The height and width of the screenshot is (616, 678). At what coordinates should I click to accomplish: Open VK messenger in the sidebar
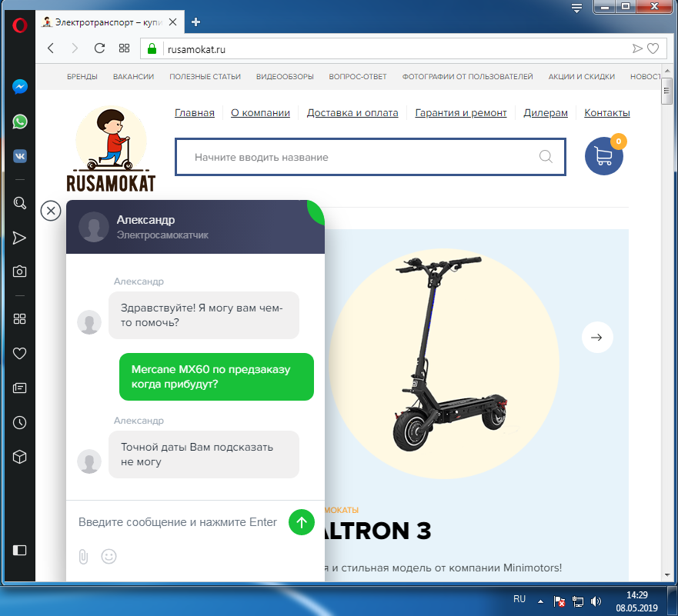coord(20,156)
